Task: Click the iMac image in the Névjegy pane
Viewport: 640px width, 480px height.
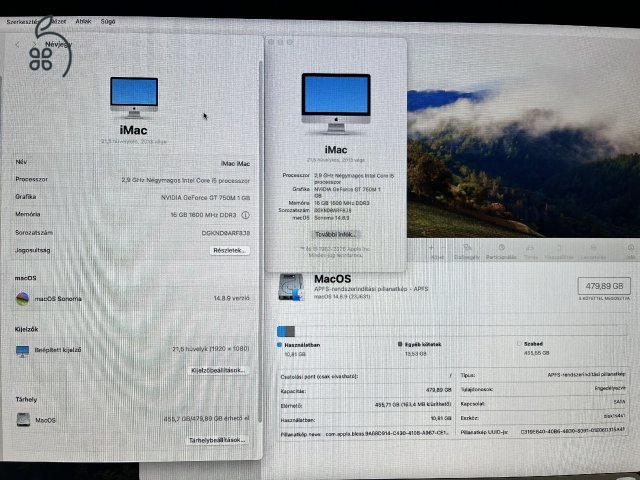Action: pos(134,98)
